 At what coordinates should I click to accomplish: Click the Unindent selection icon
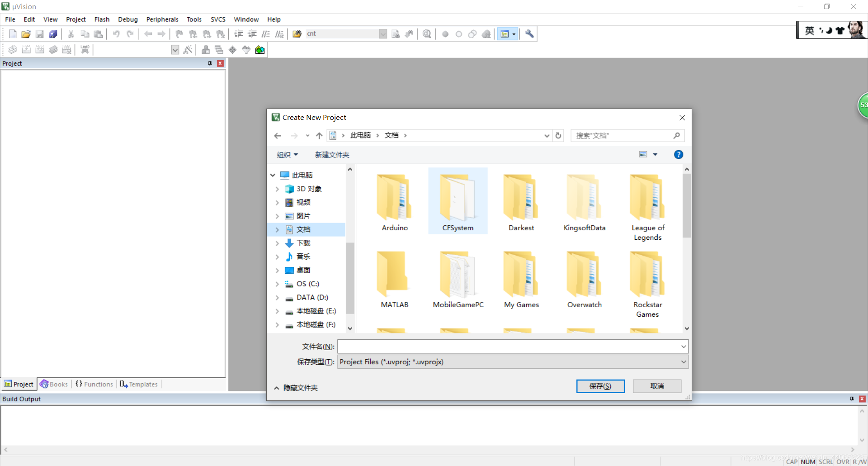click(x=252, y=34)
